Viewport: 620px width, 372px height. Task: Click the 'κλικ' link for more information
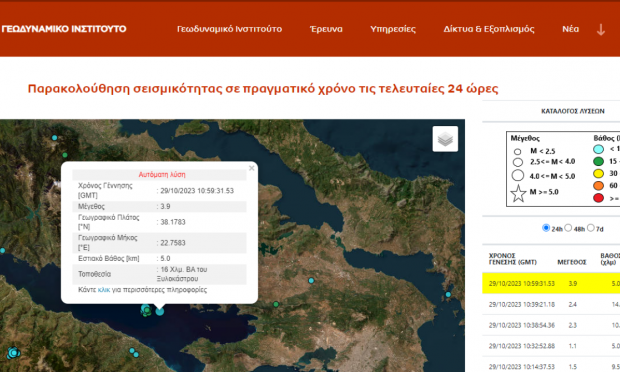point(104,290)
